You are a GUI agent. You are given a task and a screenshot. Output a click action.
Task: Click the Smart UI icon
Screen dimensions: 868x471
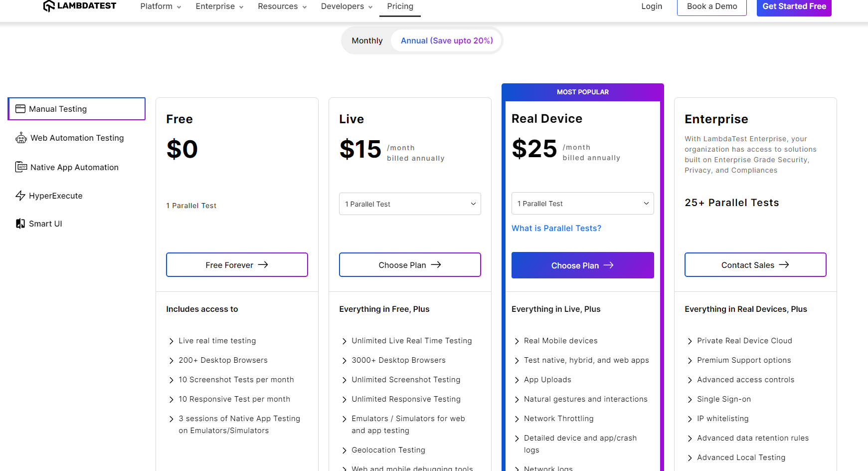[x=20, y=224]
